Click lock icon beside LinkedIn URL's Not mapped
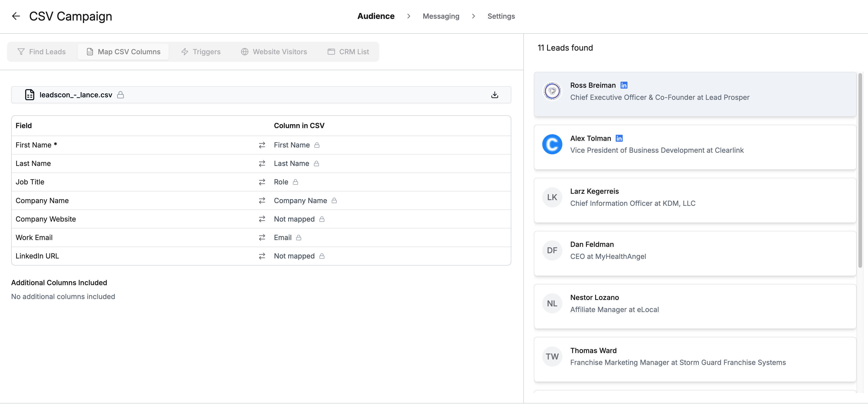 pyautogui.click(x=322, y=256)
